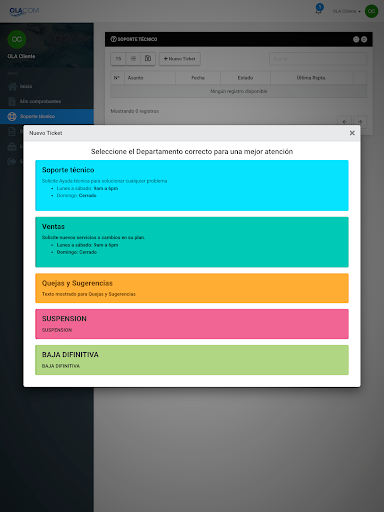Click the Nuevo Ticket button
Viewport: 384px width, 512px height.
tap(180, 59)
